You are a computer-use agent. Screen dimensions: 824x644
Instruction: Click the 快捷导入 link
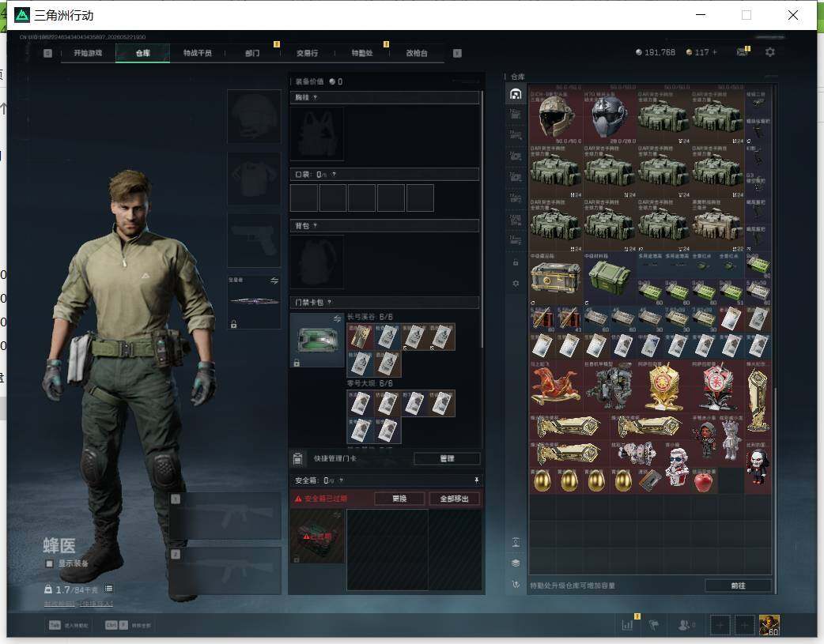pos(96,604)
